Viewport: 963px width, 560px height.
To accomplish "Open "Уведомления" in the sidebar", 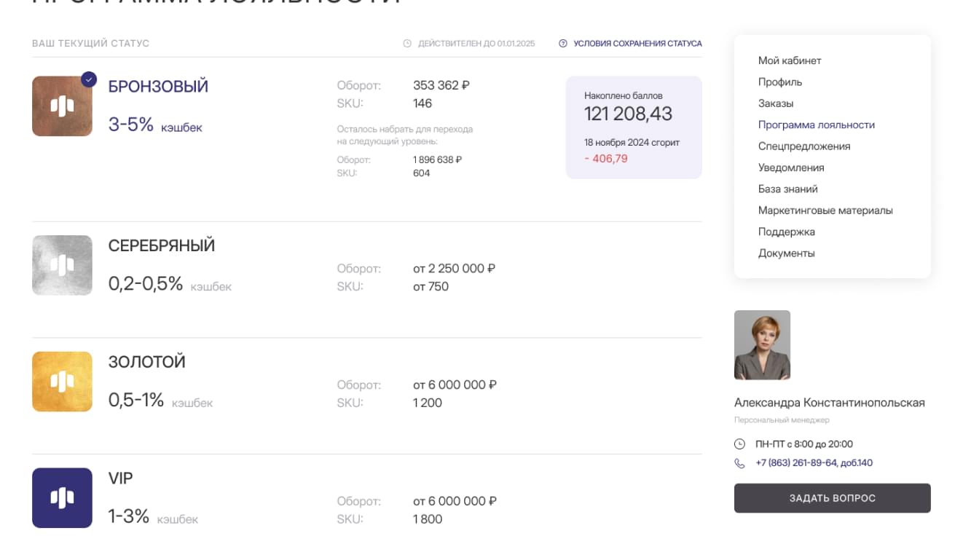I will 791,167.
